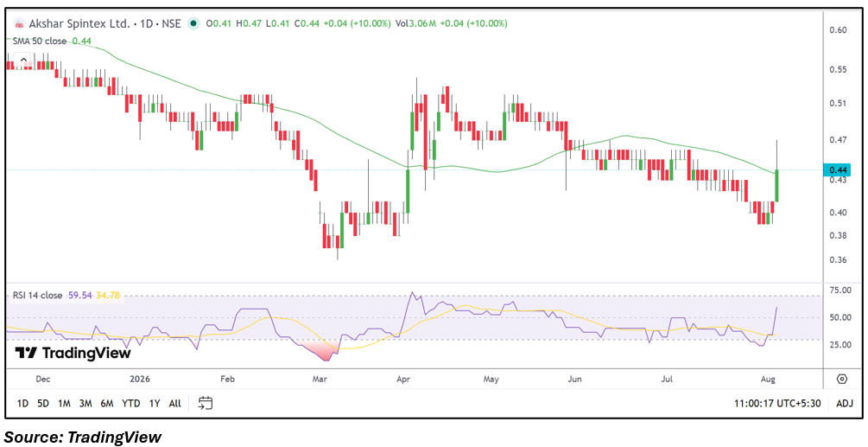
Task: Click the 11:00:17 UTC+5:30 timezone clock
Action: tap(777, 403)
